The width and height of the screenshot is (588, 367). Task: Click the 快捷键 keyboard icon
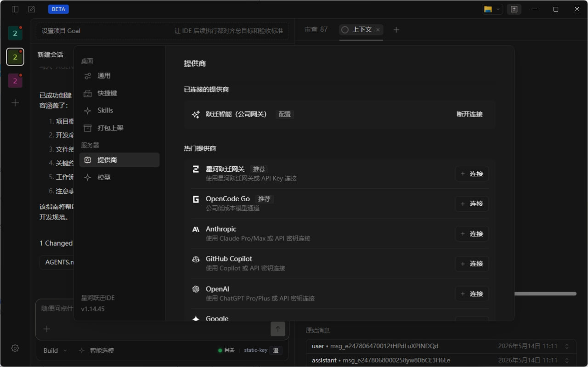pyautogui.click(x=88, y=93)
